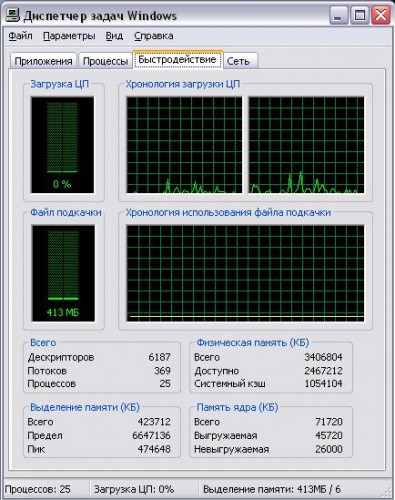Open the Справка menu
The image size is (395, 500).
(x=154, y=36)
